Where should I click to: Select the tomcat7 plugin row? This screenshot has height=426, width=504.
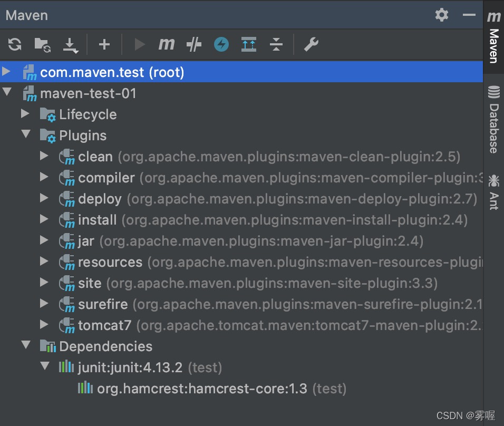click(241, 325)
